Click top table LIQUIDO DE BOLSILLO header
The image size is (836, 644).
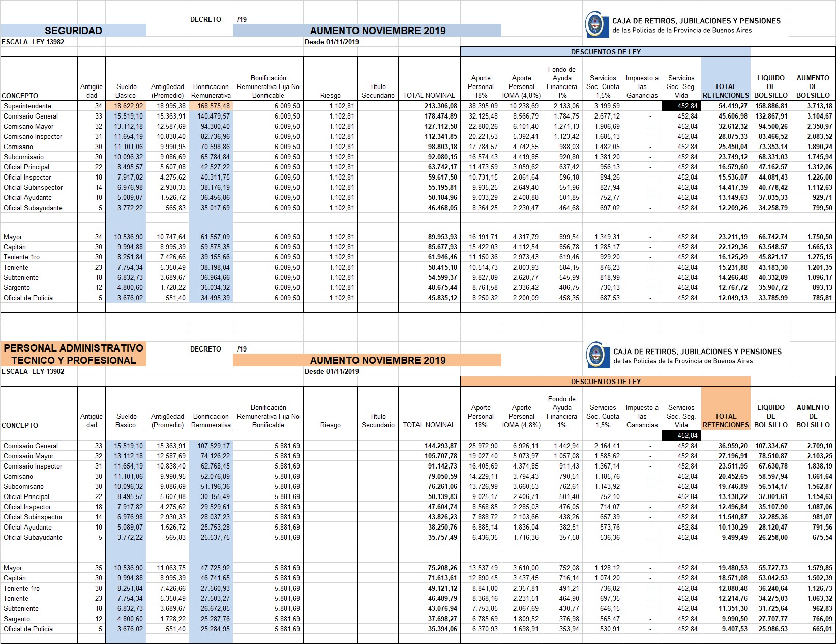(771, 86)
